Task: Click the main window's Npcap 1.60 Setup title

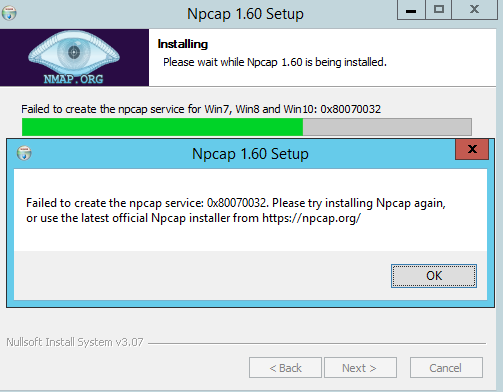Action: tap(245, 14)
